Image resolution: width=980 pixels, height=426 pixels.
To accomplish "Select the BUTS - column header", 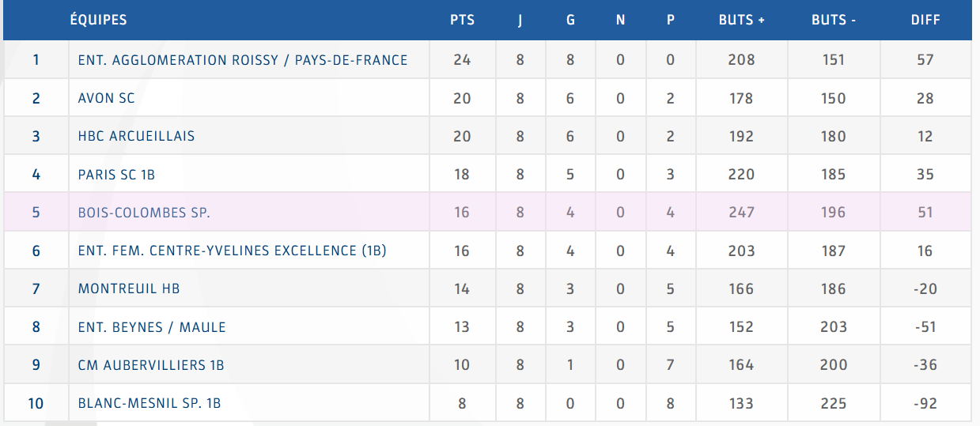I will click(834, 21).
